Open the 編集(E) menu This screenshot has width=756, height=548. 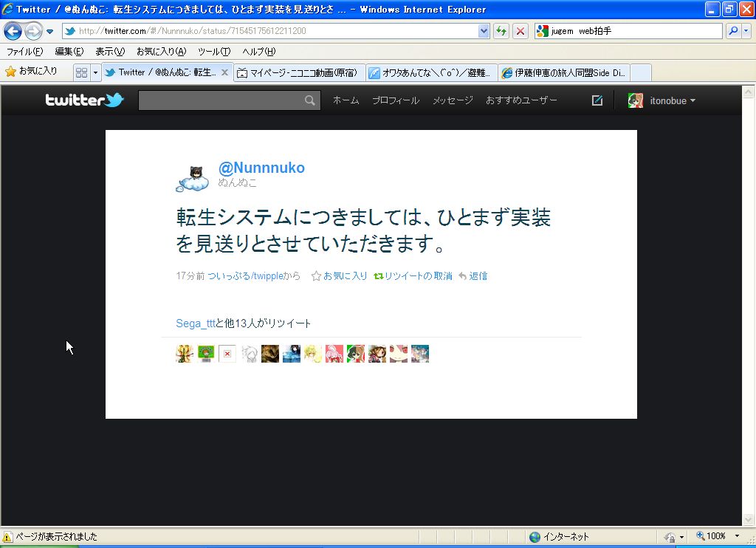point(69,51)
